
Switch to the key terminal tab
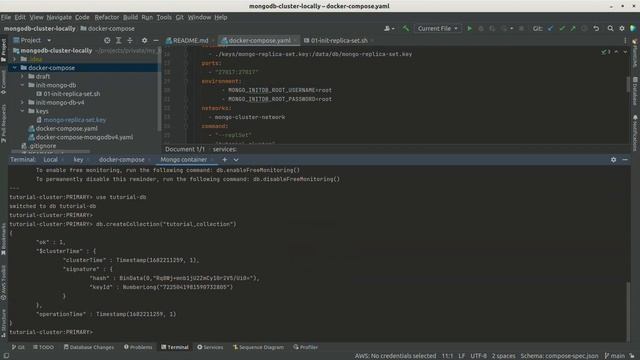point(78,160)
